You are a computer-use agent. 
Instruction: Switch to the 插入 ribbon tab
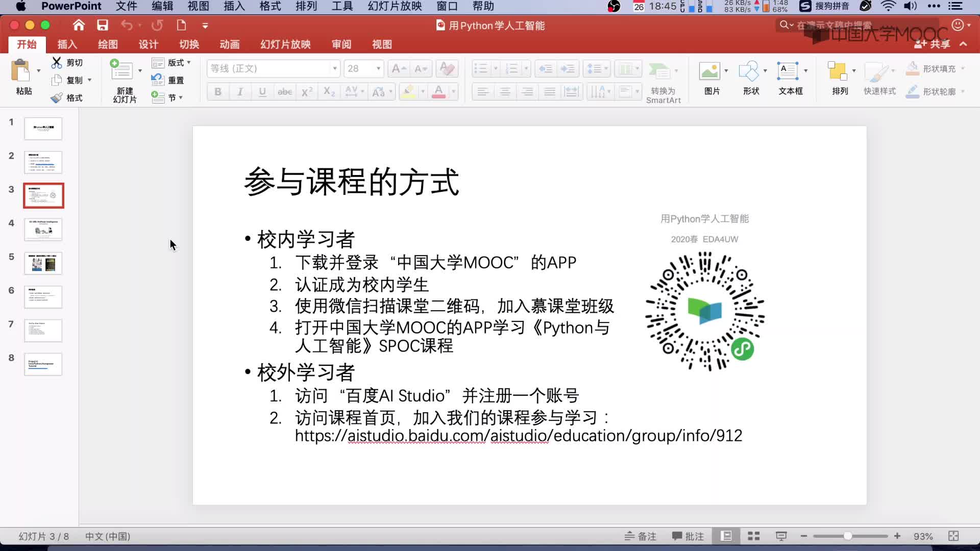pos(67,44)
